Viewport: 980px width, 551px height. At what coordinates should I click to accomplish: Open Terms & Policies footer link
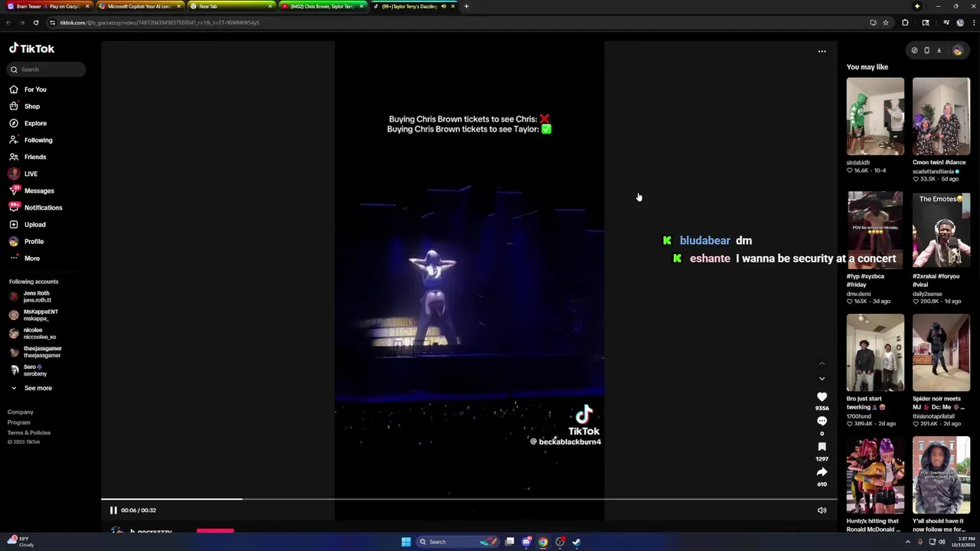pos(29,432)
